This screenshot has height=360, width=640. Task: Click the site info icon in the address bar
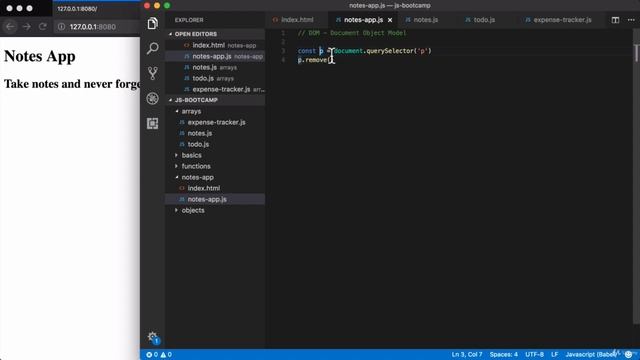pos(61,27)
